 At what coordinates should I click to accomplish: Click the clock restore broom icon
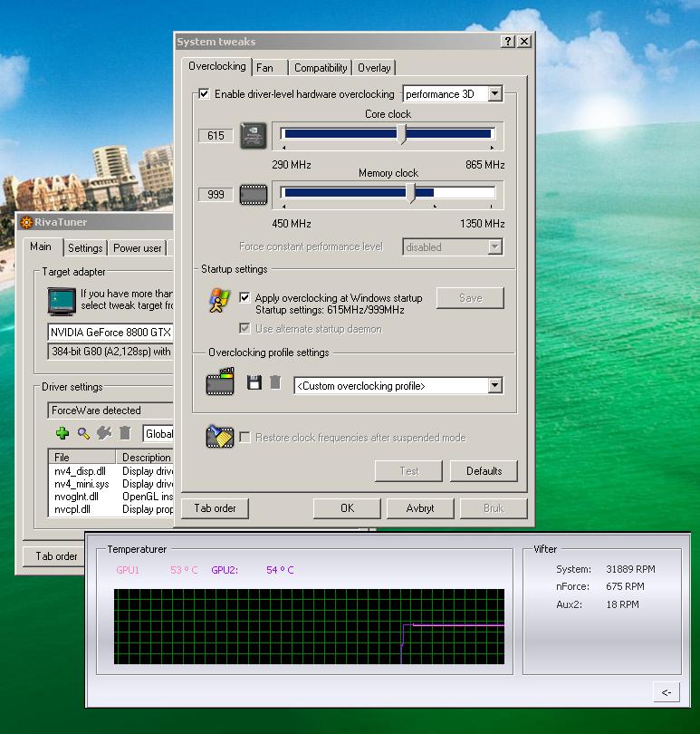(219, 436)
